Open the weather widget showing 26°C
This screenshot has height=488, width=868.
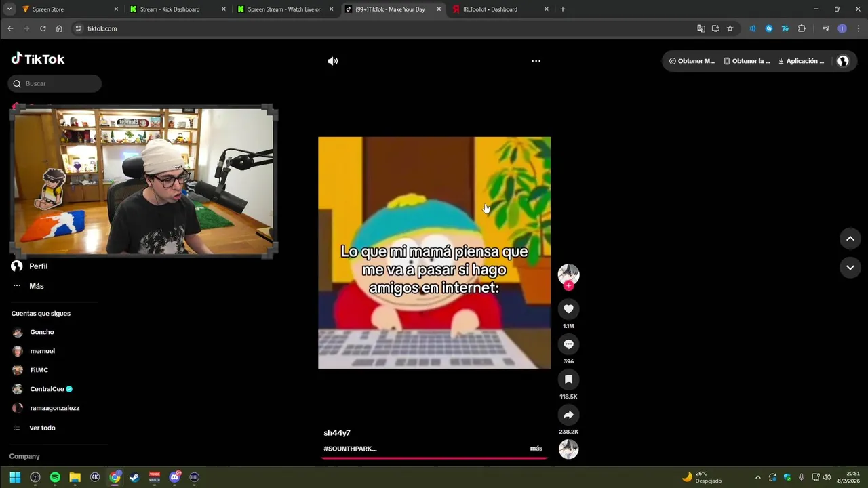703,477
